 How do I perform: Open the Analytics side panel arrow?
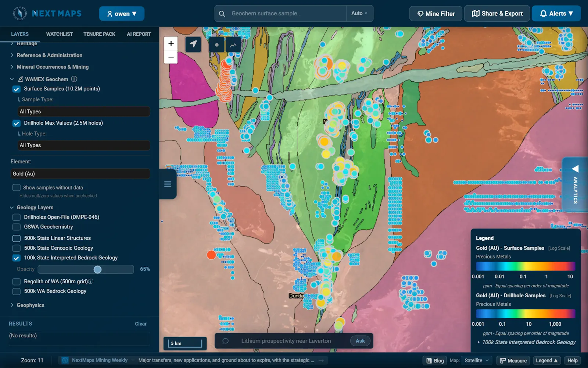click(x=575, y=169)
